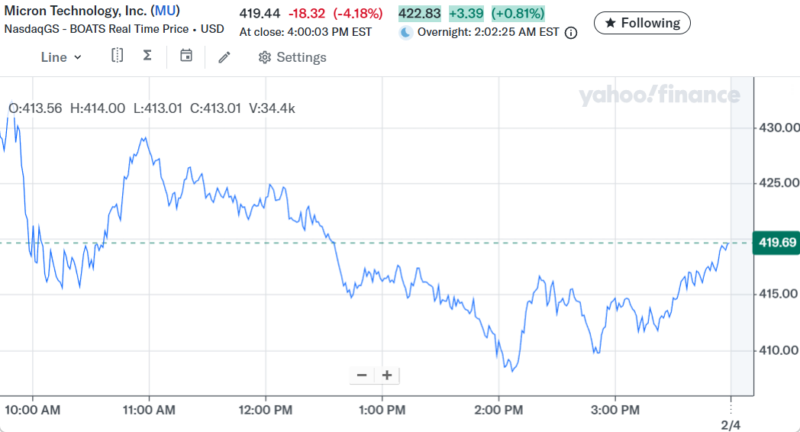Toggle the Following star button
The image size is (800, 432).
[x=642, y=22]
